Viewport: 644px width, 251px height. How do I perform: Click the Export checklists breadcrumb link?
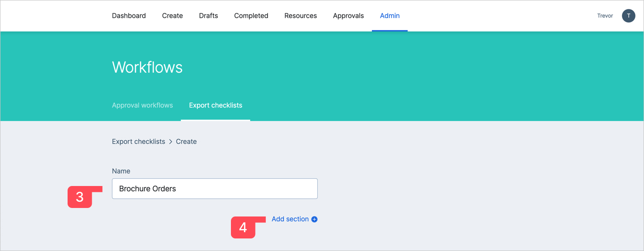pos(139,141)
